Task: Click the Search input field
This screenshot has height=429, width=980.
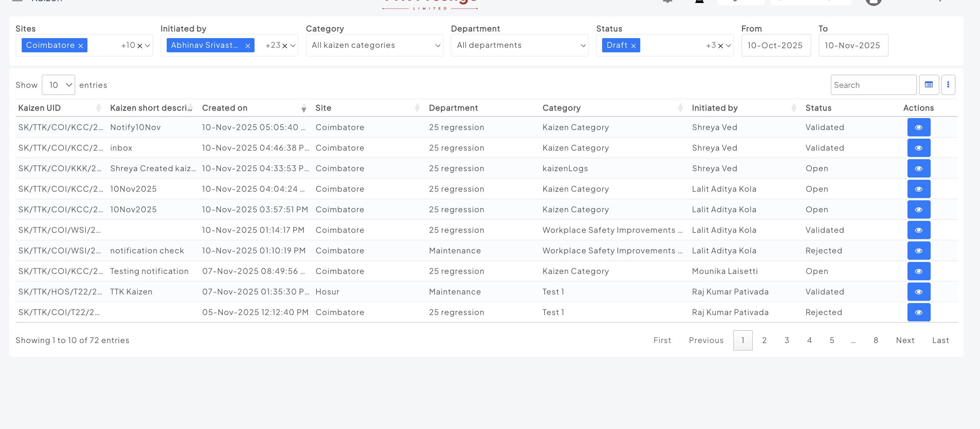Action: tap(873, 85)
